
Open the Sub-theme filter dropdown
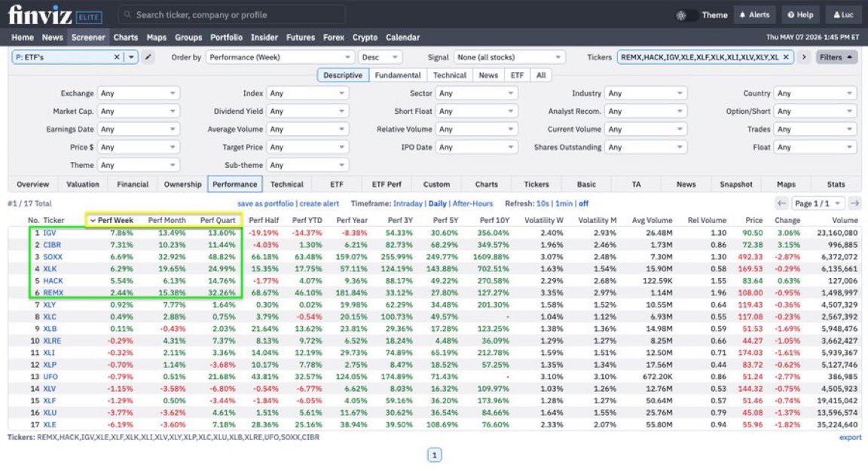click(307, 165)
